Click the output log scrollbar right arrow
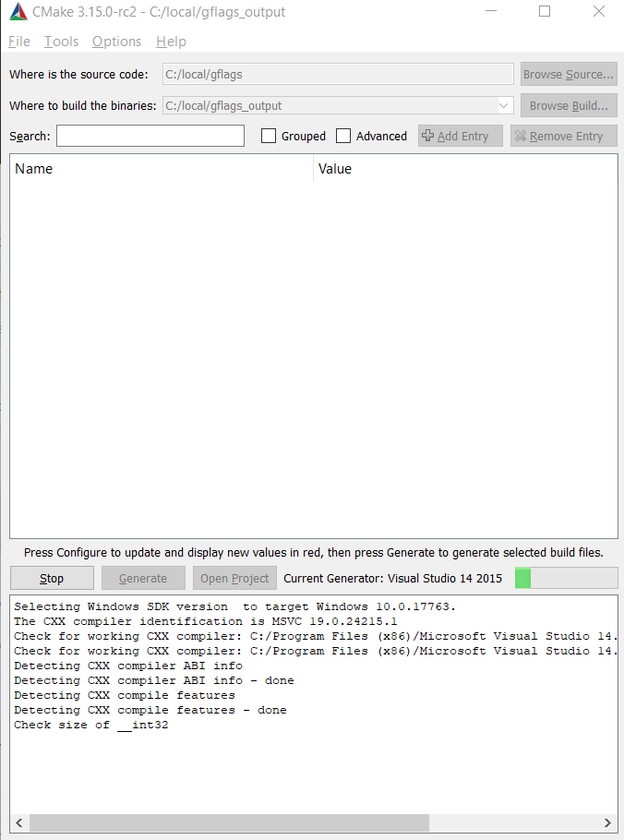This screenshot has width=624, height=840. click(x=607, y=822)
